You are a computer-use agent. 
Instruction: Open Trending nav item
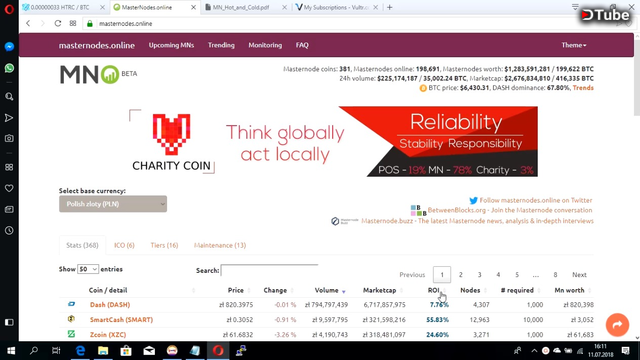tap(221, 45)
